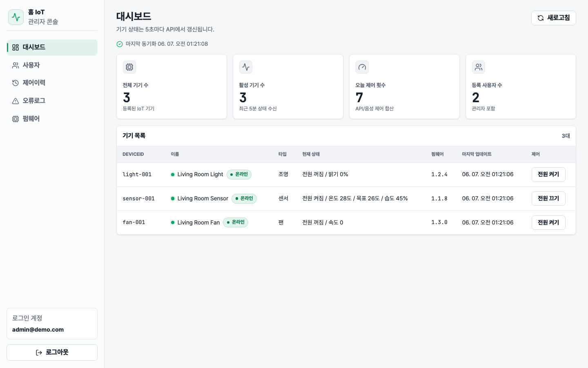Image resolution: width=588 pixels, height=368 pixels.
Task: Select device ID light-001
Action: pos(137,175)
